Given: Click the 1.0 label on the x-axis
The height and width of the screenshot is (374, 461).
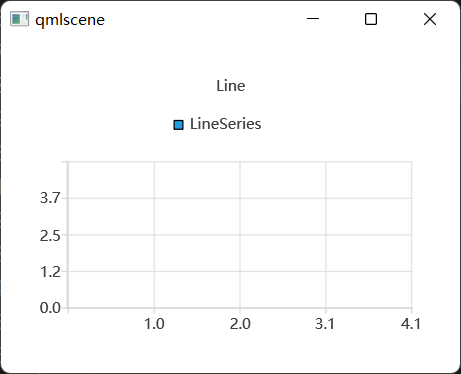Looking at the screenshot, I should [154, 324].
